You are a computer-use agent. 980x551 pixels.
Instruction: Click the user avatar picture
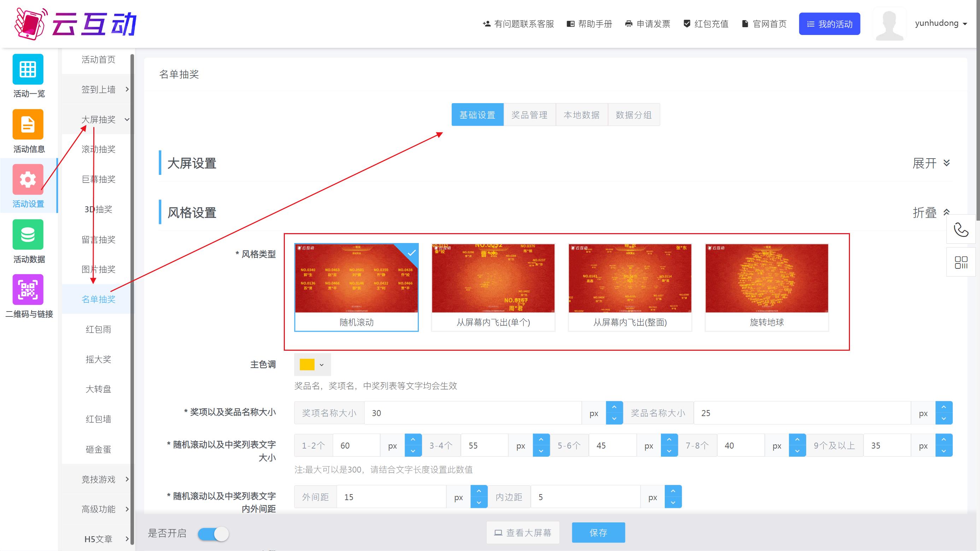pos(889,24)
